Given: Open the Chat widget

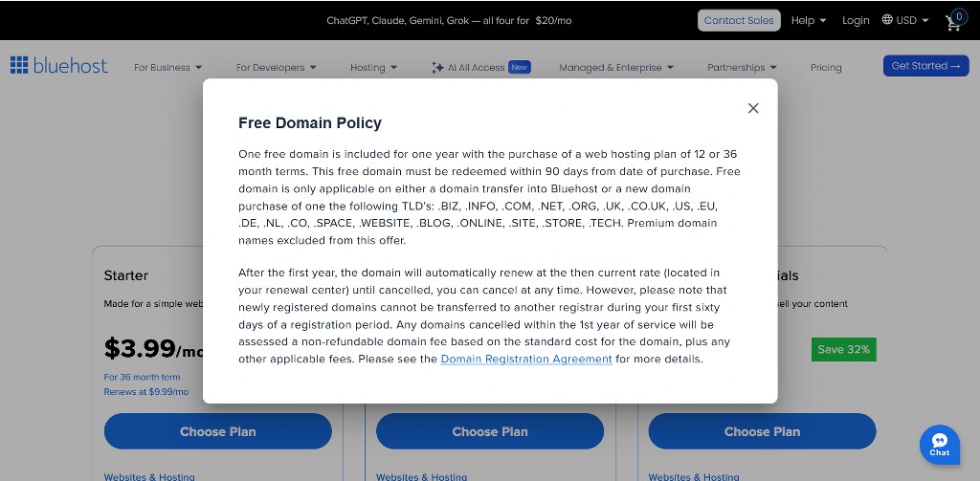Looking at the screenshot, I should (x=940, y=445).
